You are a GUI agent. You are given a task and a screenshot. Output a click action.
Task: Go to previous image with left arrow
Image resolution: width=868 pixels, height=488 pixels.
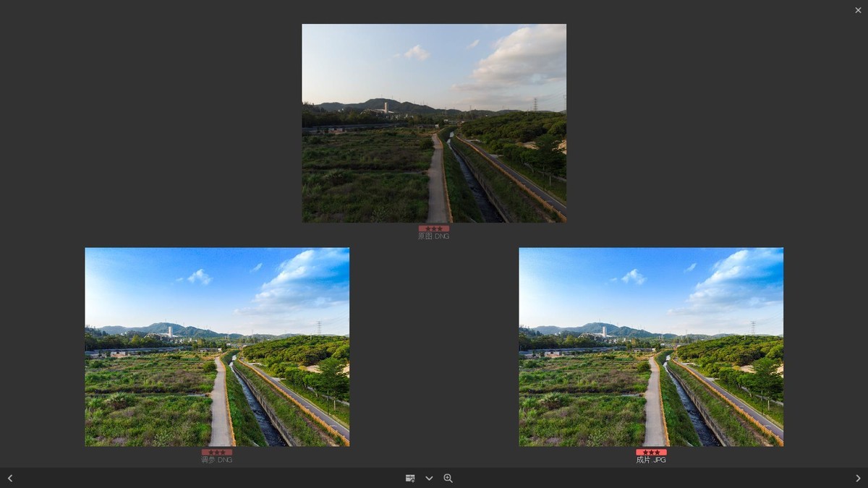pyautogui.click(x=10, y=478)
